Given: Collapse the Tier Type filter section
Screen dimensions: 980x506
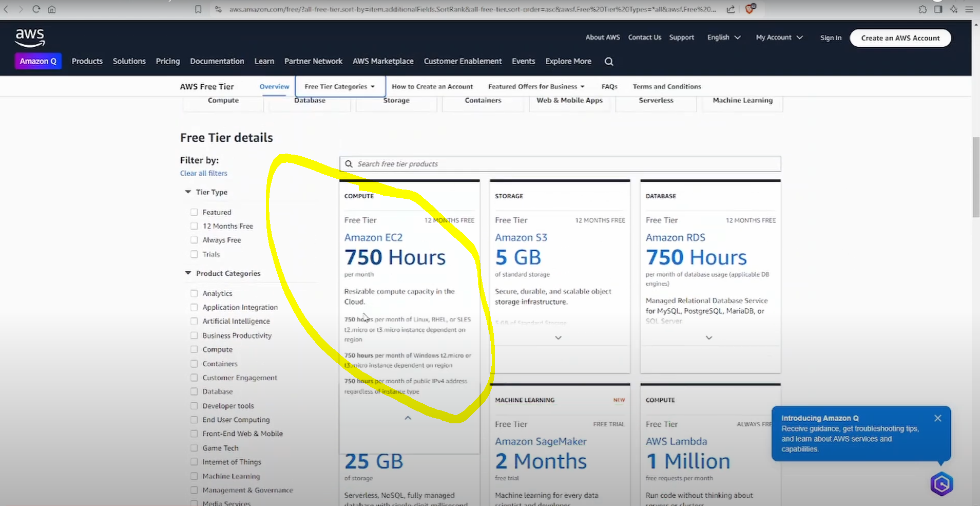Looking at the screenshot, I should coord(188,192).
